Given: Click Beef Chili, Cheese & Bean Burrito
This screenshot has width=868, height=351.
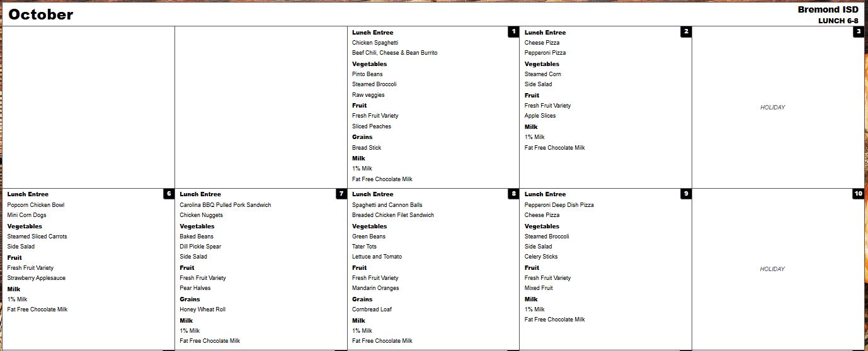Looking at the screenshot, I should point(394,53).
